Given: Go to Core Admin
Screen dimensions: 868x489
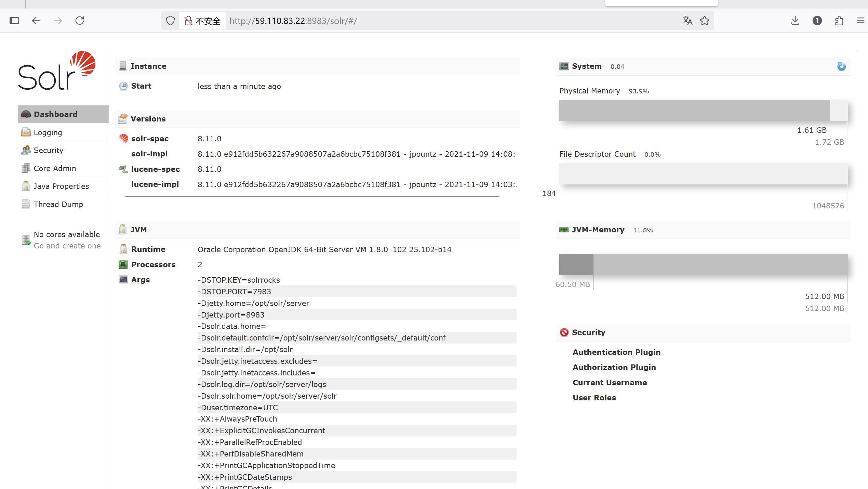Looking at the screenshot, I should coord(63,168).
